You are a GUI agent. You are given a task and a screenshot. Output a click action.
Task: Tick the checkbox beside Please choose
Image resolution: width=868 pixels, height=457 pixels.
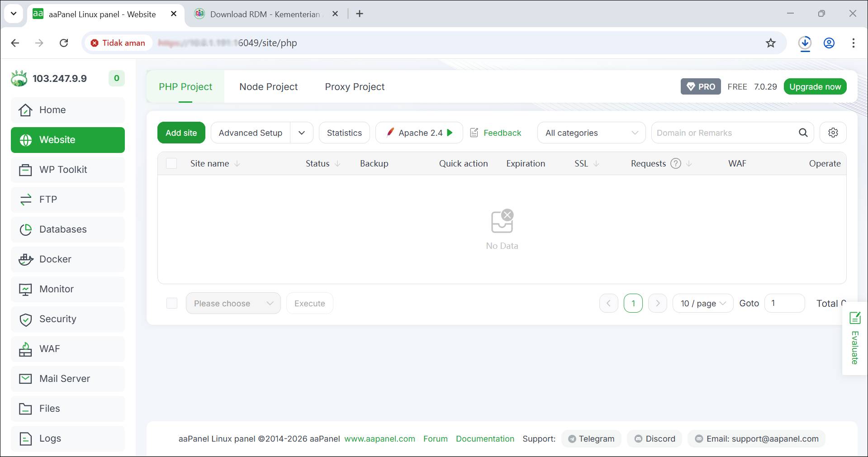click(172, 303)
